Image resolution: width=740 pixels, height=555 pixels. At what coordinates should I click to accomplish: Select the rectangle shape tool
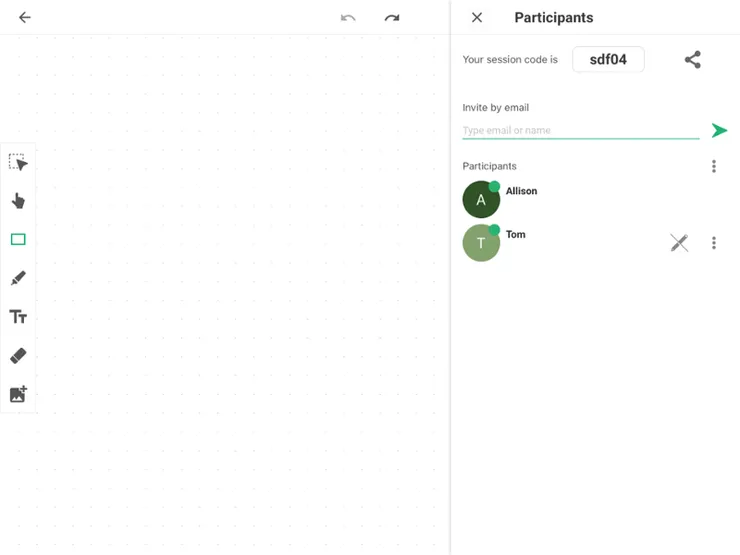tap(18, 240)
